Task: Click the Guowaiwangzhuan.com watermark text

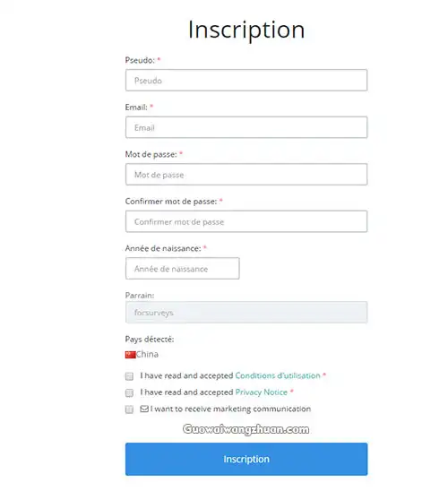Action: point(246,429)
